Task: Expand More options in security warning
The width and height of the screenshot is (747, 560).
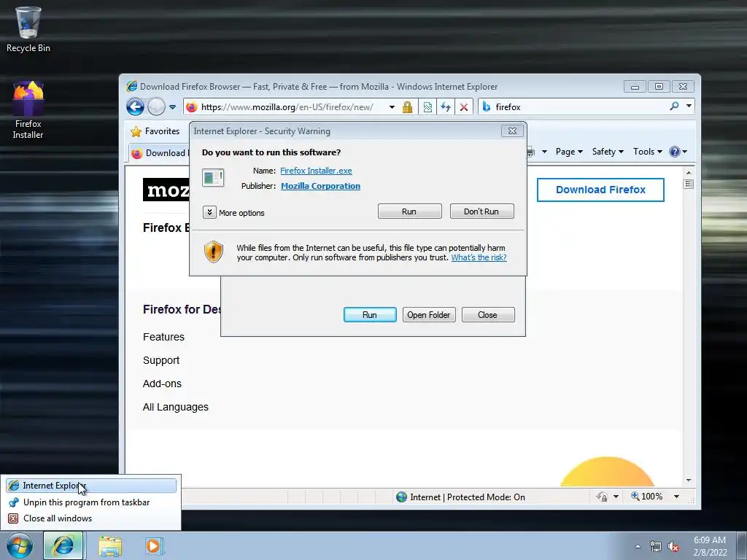Action: [x=233, y=212]
